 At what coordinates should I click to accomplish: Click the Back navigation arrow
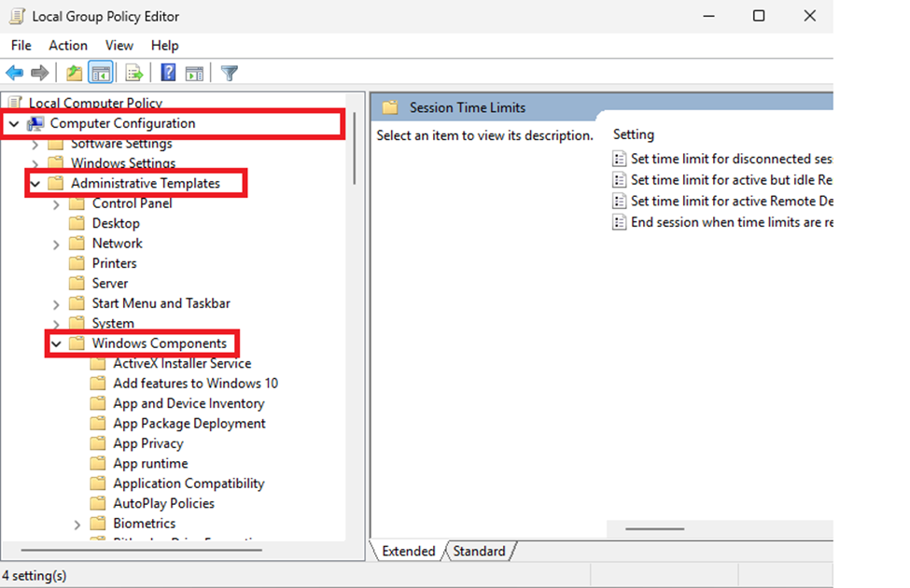[x=15, y=72]
